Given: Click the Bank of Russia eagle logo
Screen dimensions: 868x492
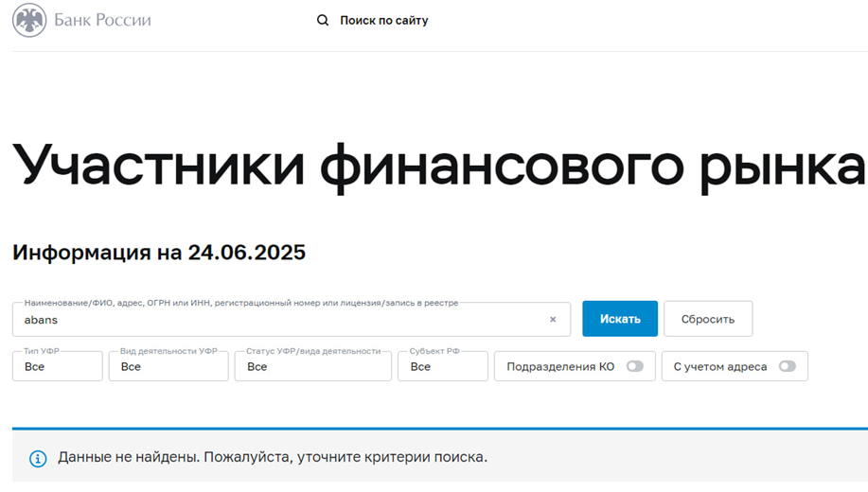Looking at the screenshot, I should tap(29, 21).
